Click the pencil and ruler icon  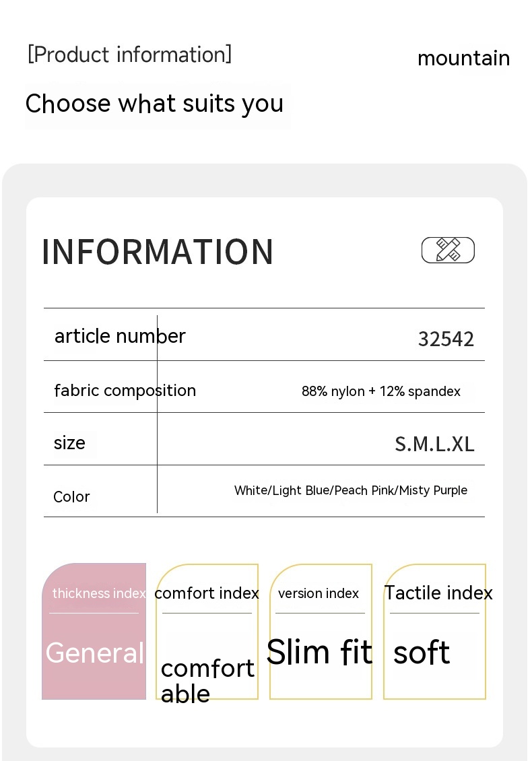tap(448, 250)
